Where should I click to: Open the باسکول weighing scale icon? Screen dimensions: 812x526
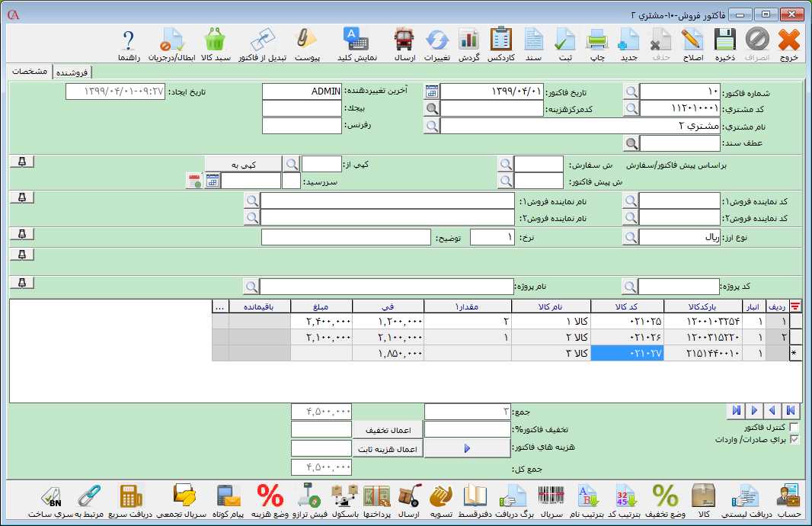[x=345, y=498]
